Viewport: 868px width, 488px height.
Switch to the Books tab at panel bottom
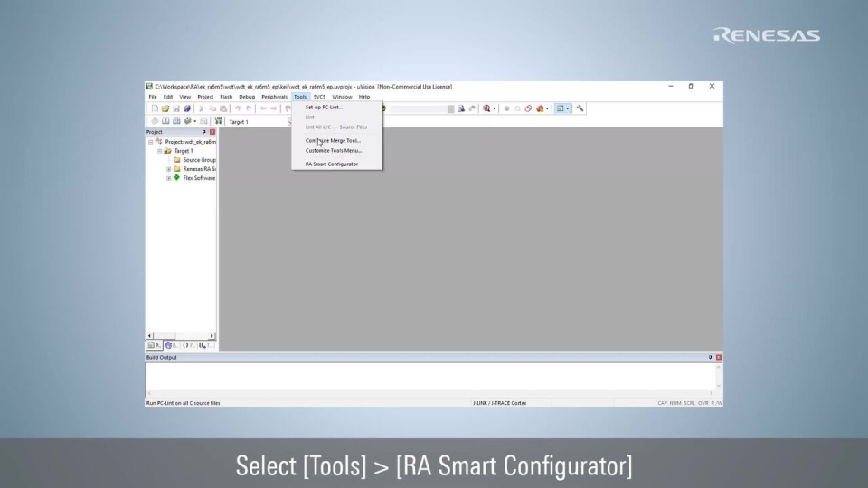(171, 345)
